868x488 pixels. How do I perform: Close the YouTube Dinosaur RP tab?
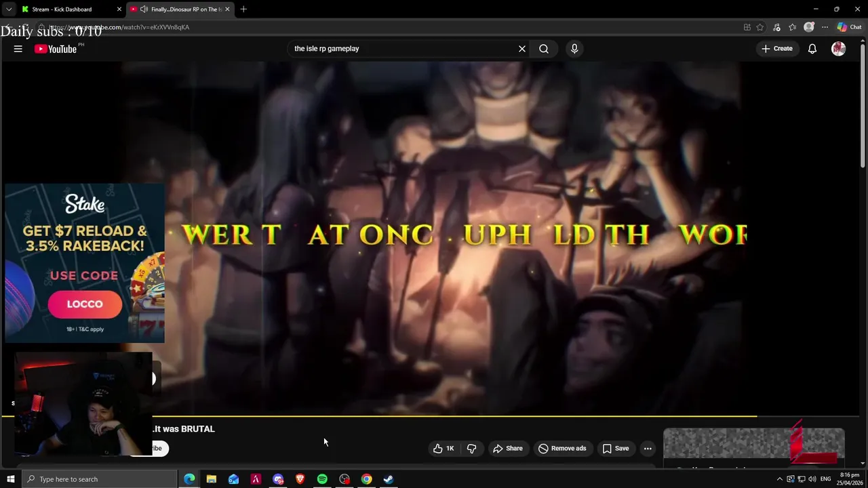coord(227,9)
